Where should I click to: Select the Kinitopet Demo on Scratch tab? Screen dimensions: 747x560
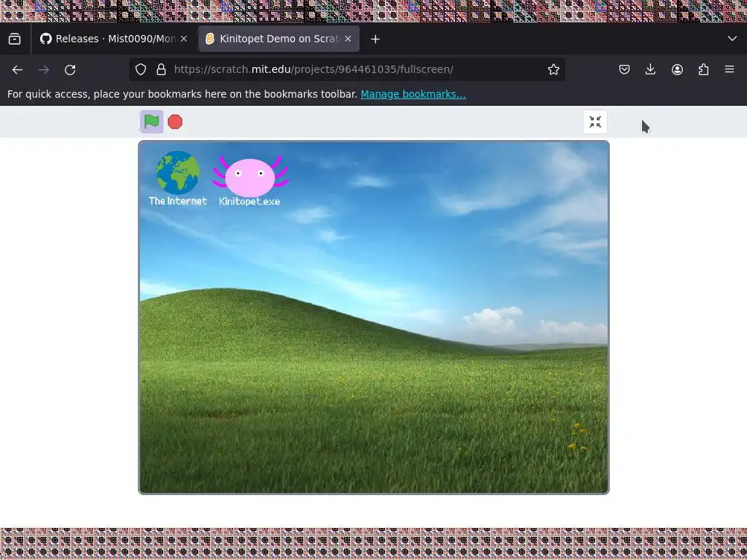(279, 39)
